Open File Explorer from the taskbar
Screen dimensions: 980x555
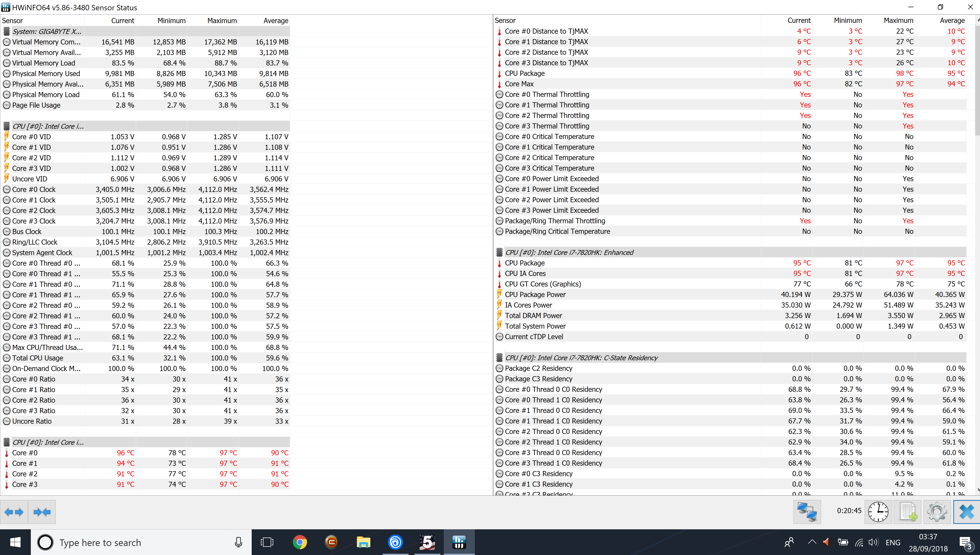click(x=363, y=542)
